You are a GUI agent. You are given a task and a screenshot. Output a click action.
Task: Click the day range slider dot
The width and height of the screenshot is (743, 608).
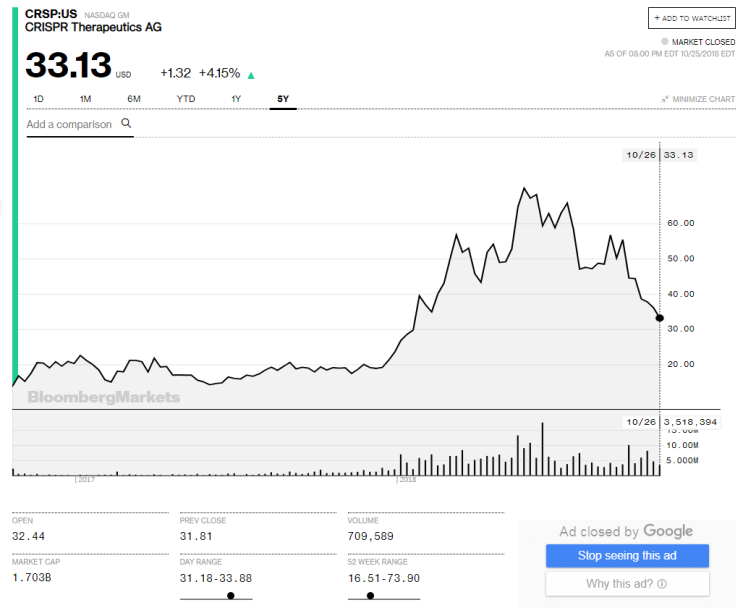(231, 596)
